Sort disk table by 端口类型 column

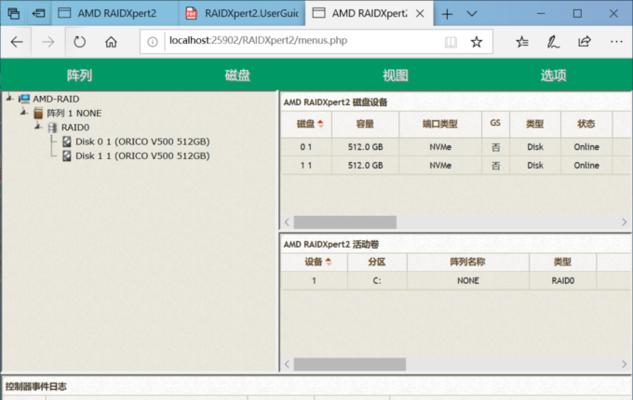tap(440, 124)
